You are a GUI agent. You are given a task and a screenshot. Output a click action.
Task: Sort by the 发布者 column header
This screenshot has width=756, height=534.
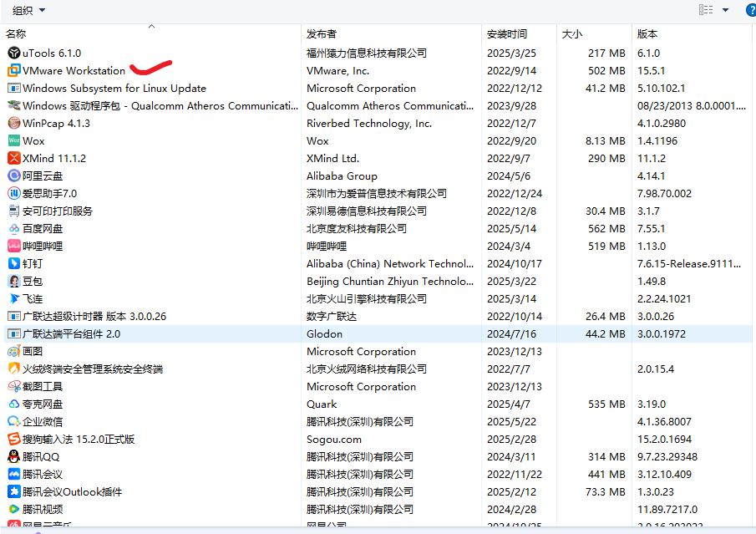tap(391, 33)
